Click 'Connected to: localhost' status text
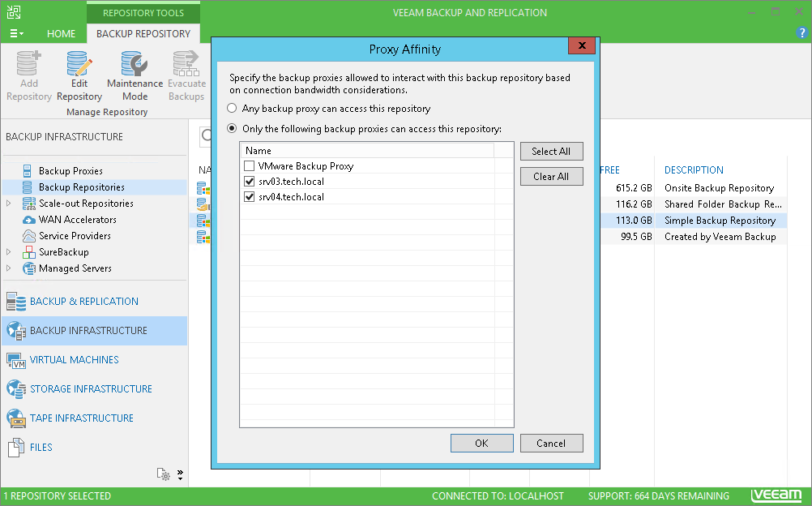 pyautogui.click(x=498, y=496)
